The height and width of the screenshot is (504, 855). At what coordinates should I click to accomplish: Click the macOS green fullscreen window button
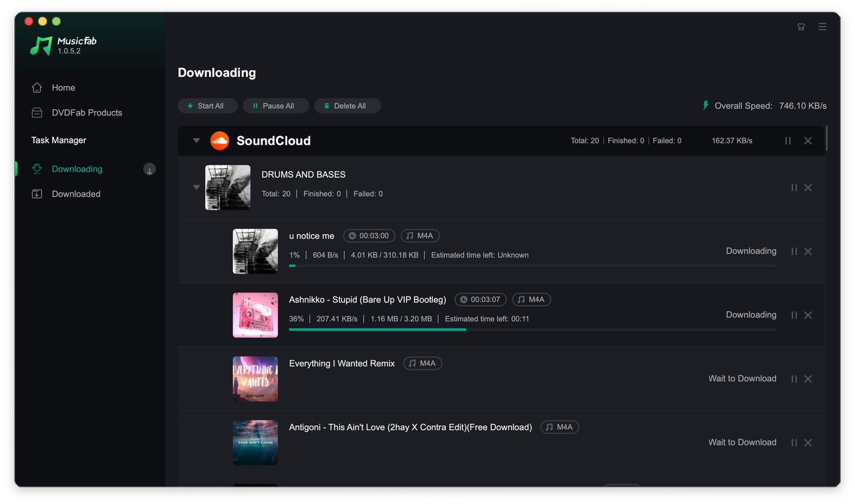pyautogui.click(x=56, y=21)
